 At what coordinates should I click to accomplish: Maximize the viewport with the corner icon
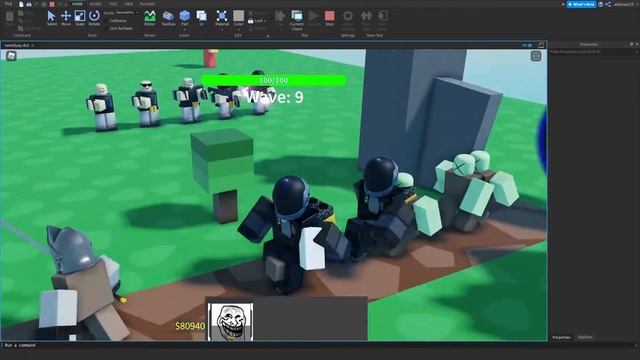[541, 45]
